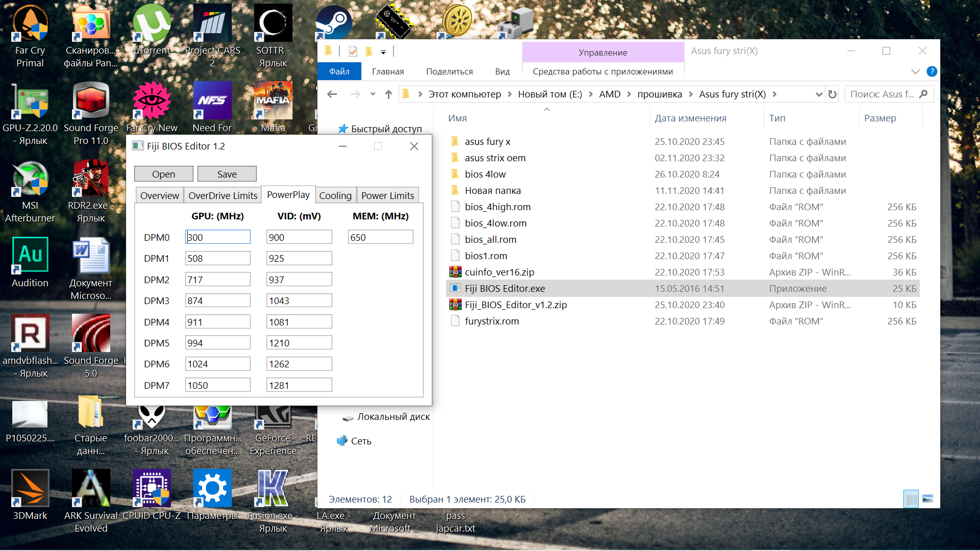Go up one folder level arrow

coord(388,94)
